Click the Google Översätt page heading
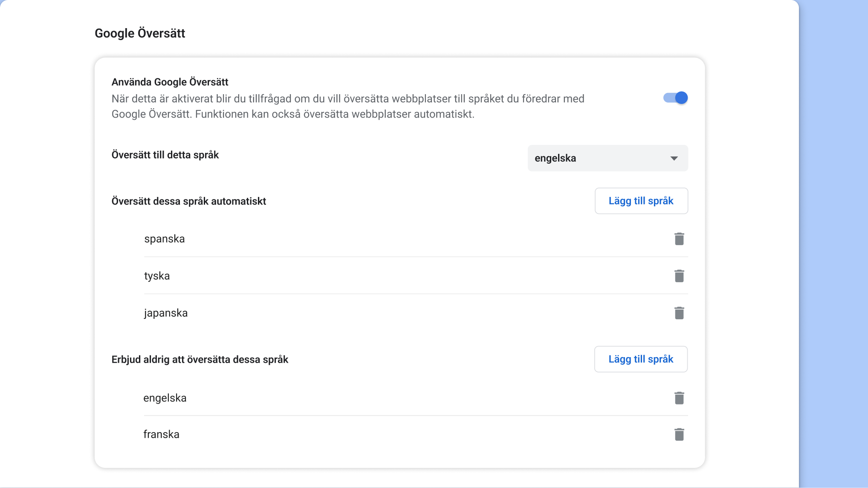868x488 pixels. pyautogui.click(x=140, y=33)
